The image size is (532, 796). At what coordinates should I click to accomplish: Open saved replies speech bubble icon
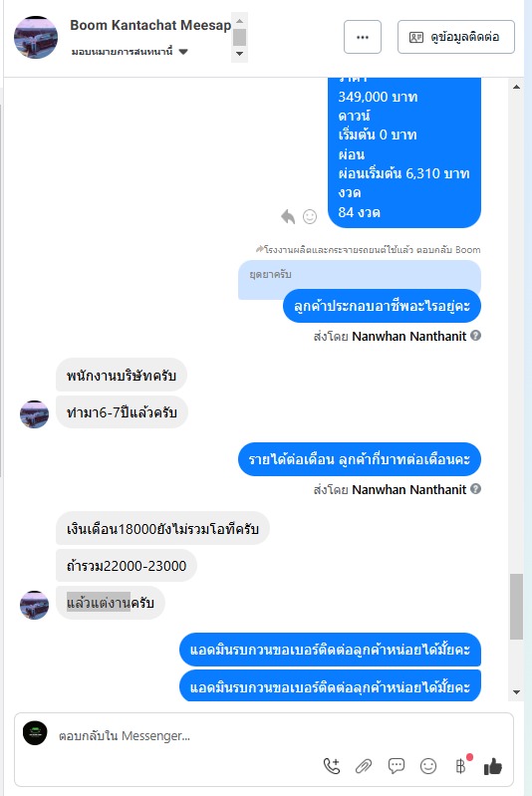click(x=396, y=766)
